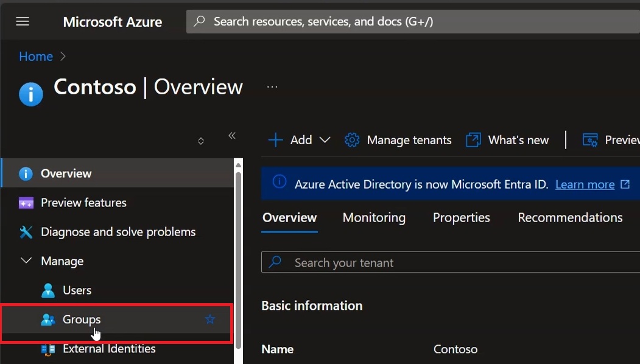Open the hamburger portal menu

[23, 21]
